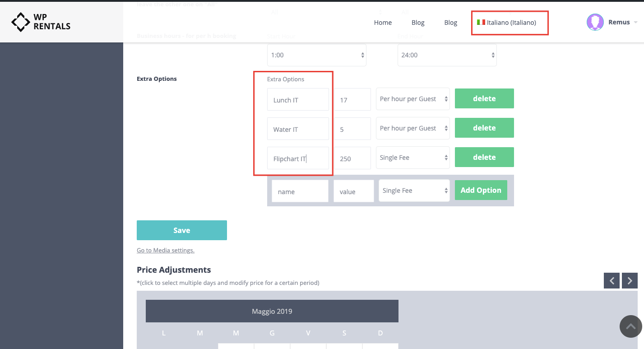Screen dimensions: 644x349
Task: Open the Per hour per Guest dropdown for Lunch IT
Action: [x=412, y=98]
